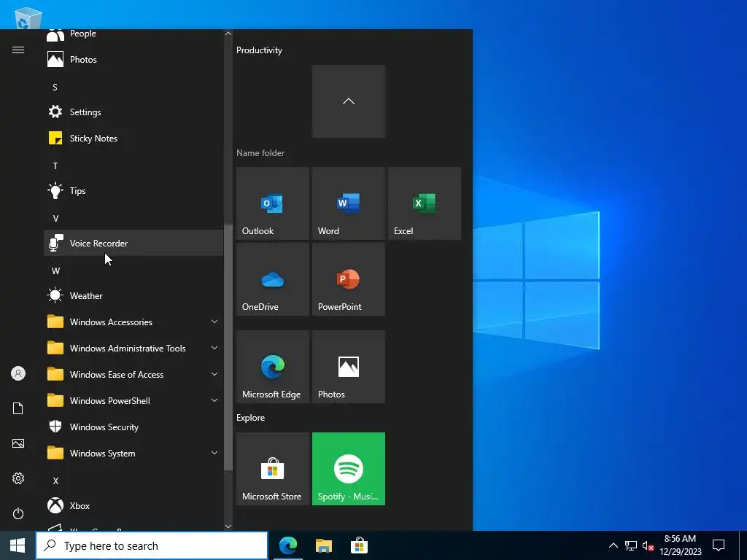Open Settings from the app list
Screen dimensions: 747x560
click(133, 112)
